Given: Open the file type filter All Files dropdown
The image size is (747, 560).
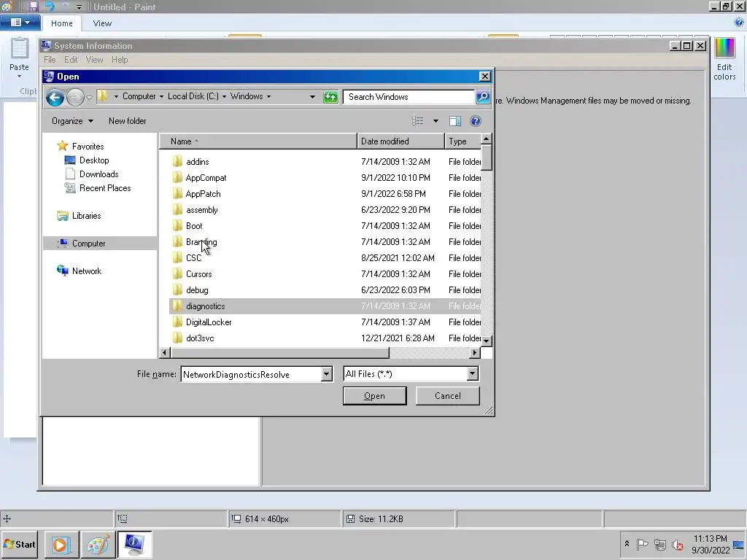Looking at the screenshot, I should click(473, 374).
